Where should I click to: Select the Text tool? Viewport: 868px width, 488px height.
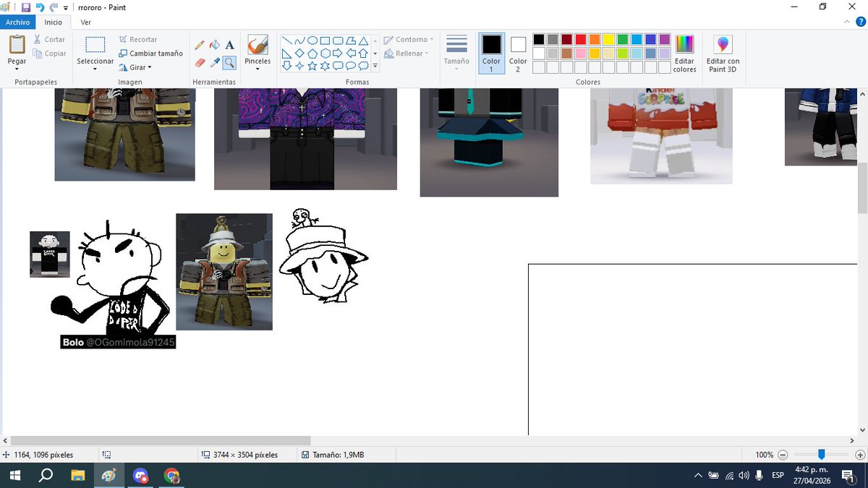coord(229,46)
